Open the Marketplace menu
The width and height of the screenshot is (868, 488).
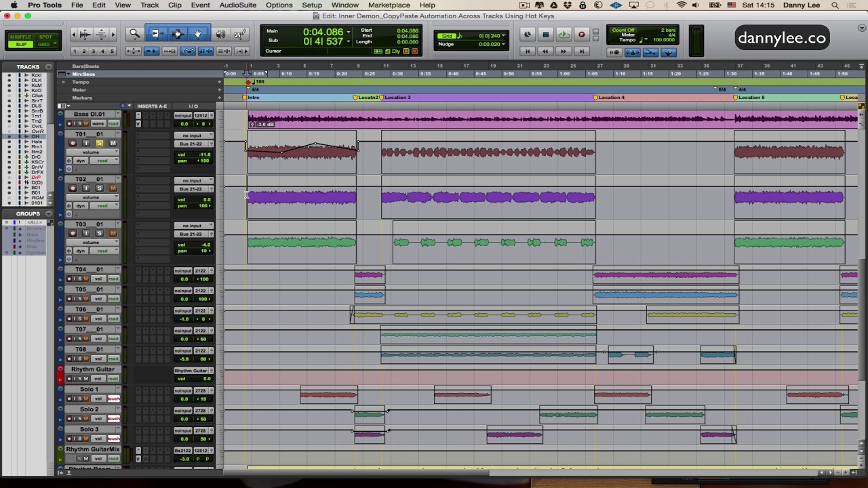[x=389, y=5]
